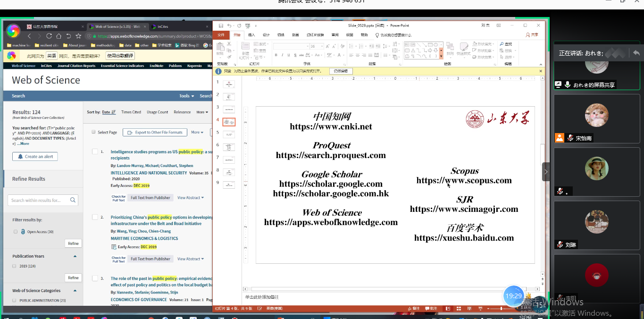Switch to the InCites browser tab

click(178, 26)
